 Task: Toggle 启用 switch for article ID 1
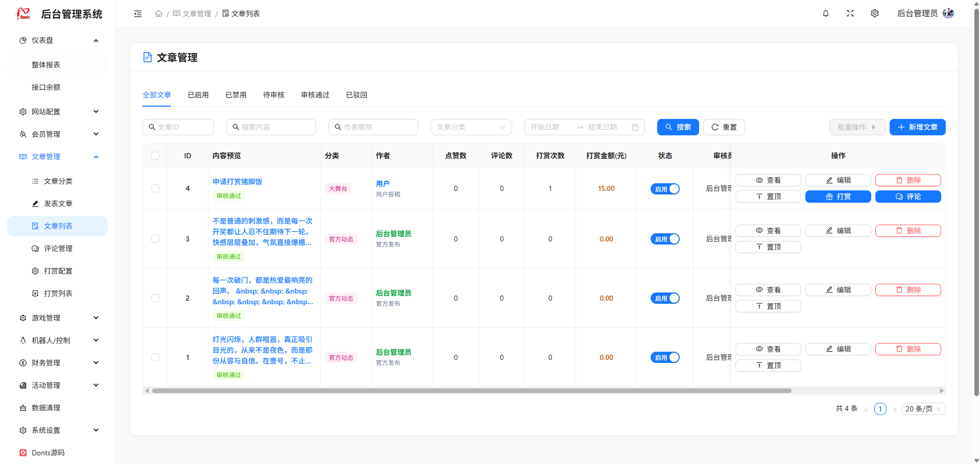pos(665,357)
